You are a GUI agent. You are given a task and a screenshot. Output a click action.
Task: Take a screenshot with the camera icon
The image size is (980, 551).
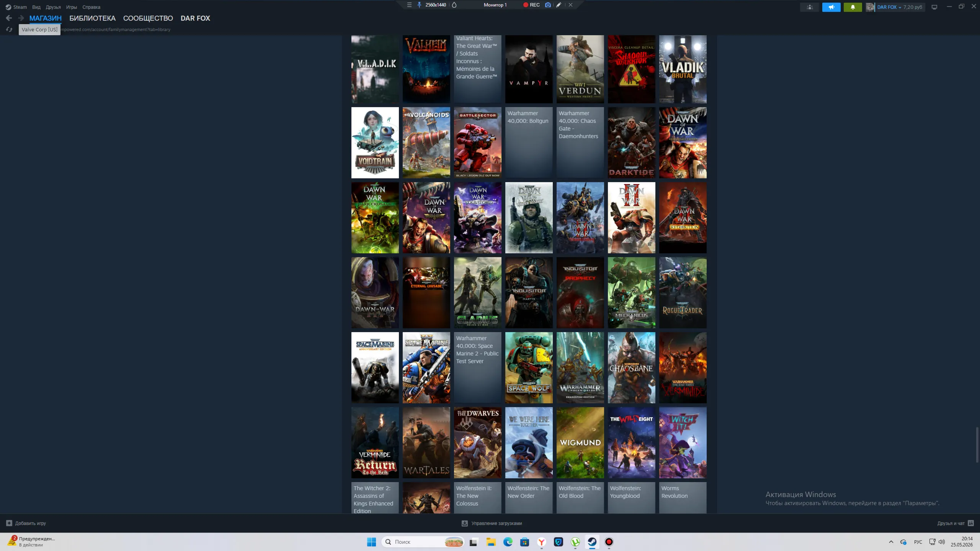coord(548,5)
